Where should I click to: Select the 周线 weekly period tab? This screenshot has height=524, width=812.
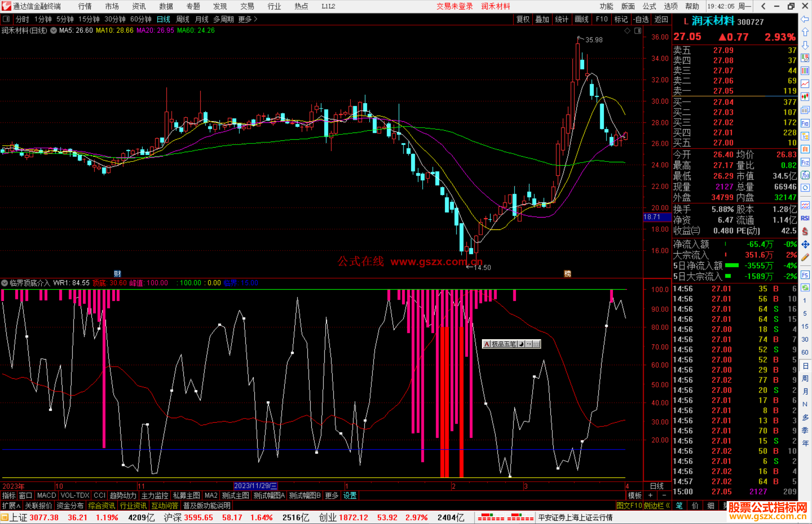(183, 19)
